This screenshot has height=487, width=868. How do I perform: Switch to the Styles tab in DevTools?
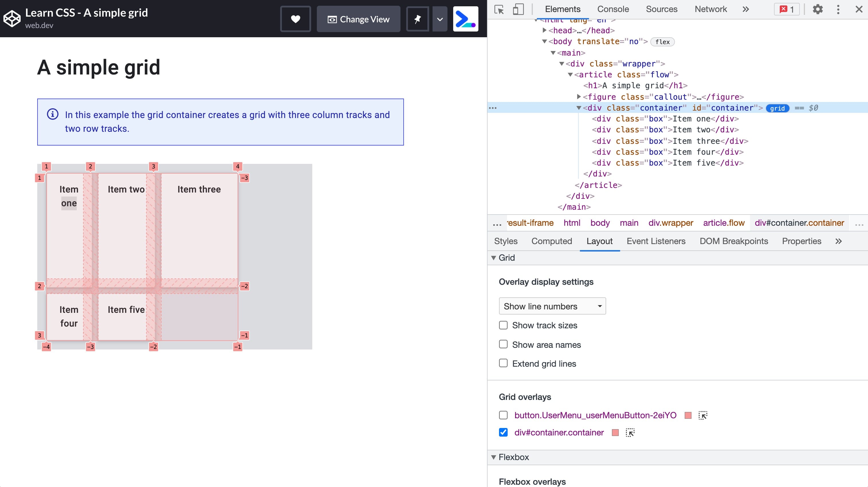point(506,241)
